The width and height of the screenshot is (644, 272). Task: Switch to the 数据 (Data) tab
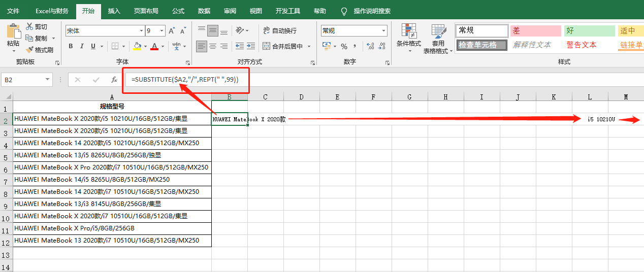tap(204, 11)
